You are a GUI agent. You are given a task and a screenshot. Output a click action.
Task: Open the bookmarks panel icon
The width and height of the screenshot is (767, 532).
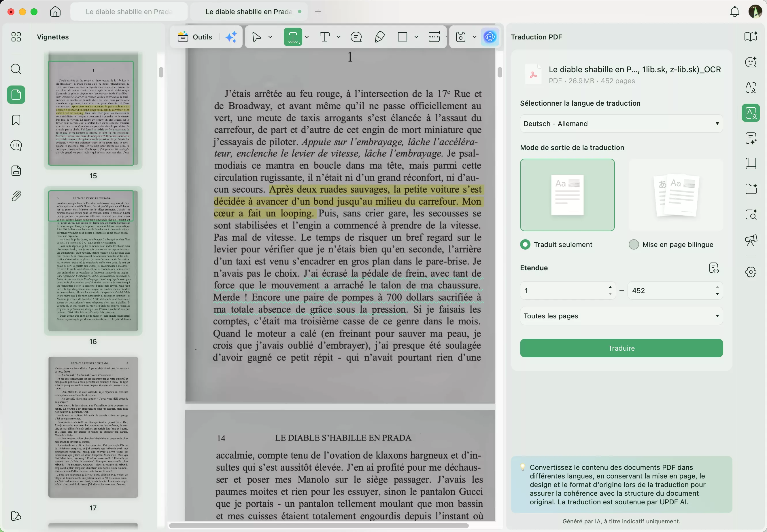point(16,120)
